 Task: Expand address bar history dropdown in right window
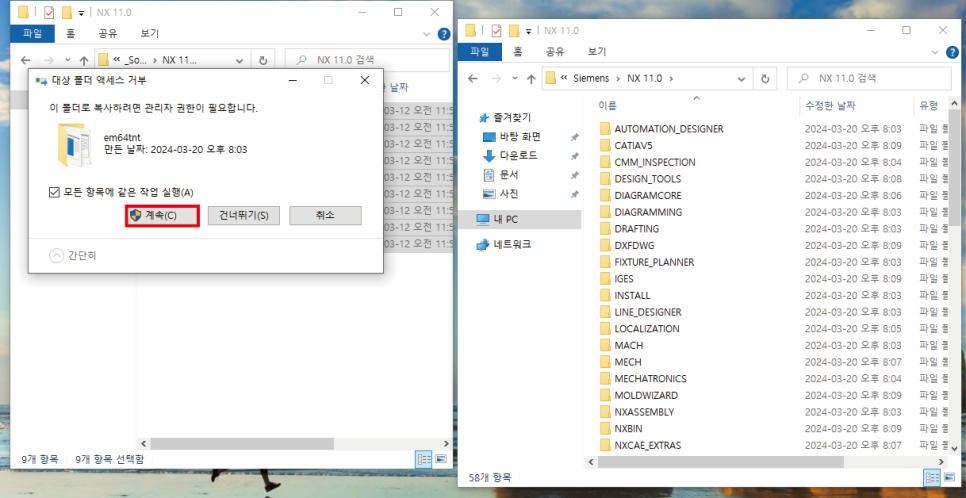(x=742, y=79)
